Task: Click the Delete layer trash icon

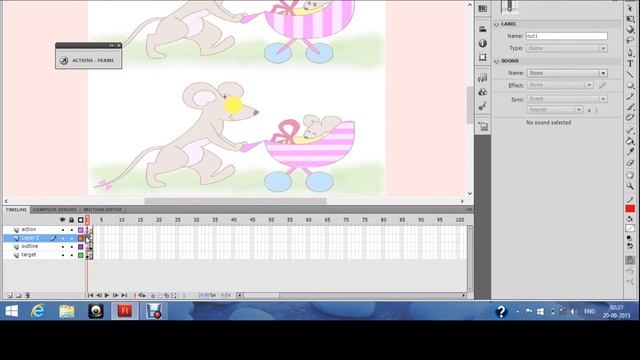Action: pos(27,295)
